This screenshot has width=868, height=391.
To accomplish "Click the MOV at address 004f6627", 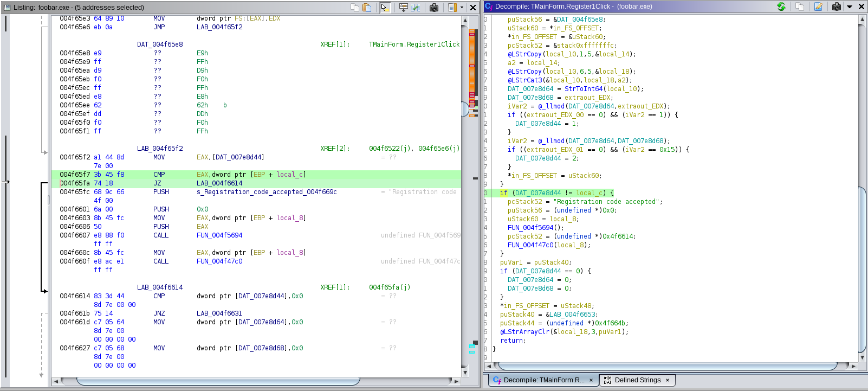I will coord(159,348).
